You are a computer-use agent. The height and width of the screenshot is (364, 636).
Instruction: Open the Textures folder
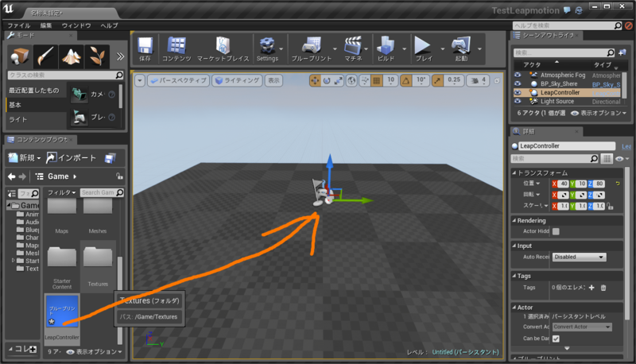[98, 265]
